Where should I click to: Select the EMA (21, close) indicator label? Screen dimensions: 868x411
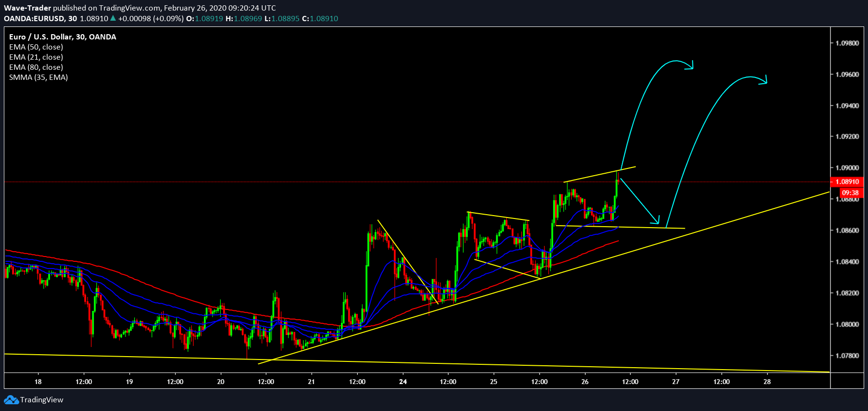tap(36, 57)
